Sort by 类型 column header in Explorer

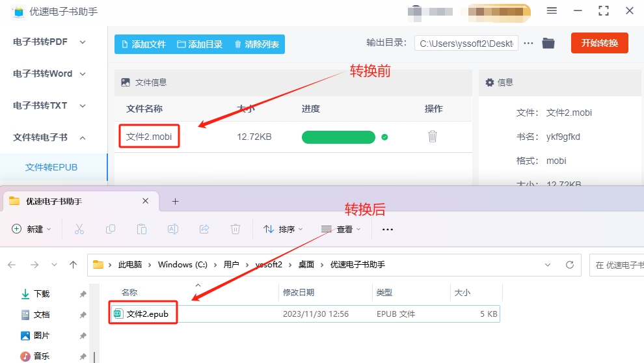coord(384,292)
